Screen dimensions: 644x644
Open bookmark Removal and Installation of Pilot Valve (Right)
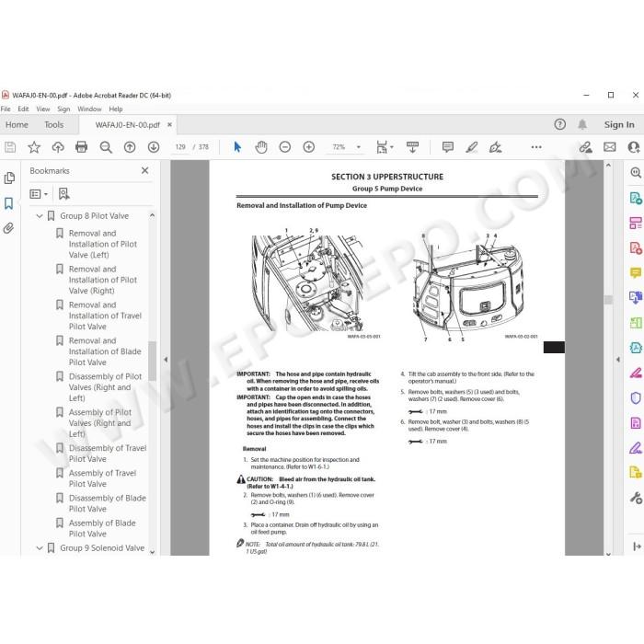103,280
